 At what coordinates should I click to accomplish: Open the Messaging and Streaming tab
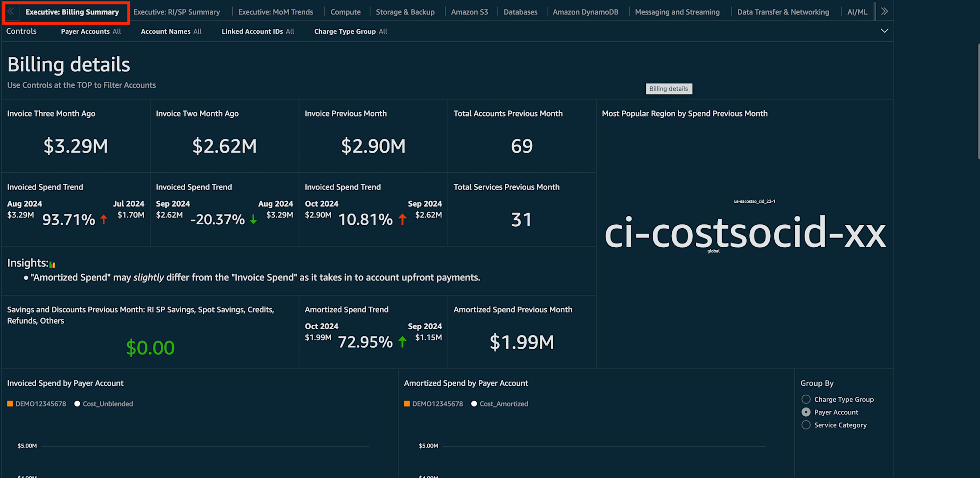click(677, 12)
